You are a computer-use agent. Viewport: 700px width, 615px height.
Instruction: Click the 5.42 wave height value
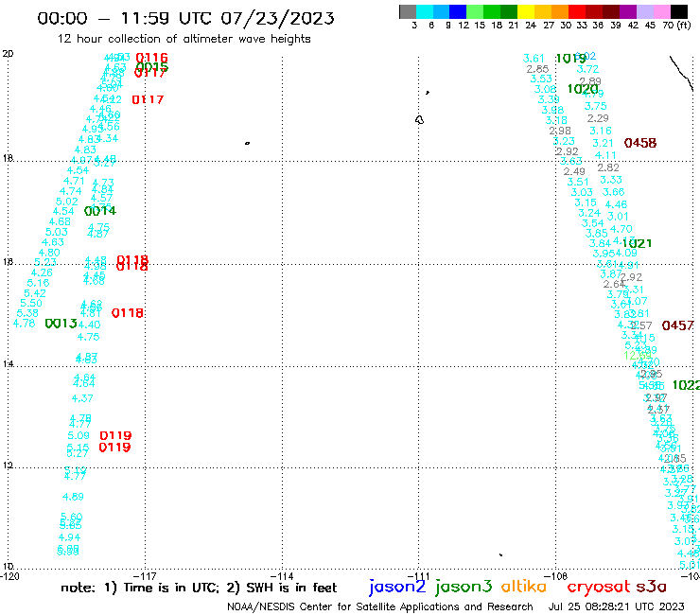coord(35,293)
